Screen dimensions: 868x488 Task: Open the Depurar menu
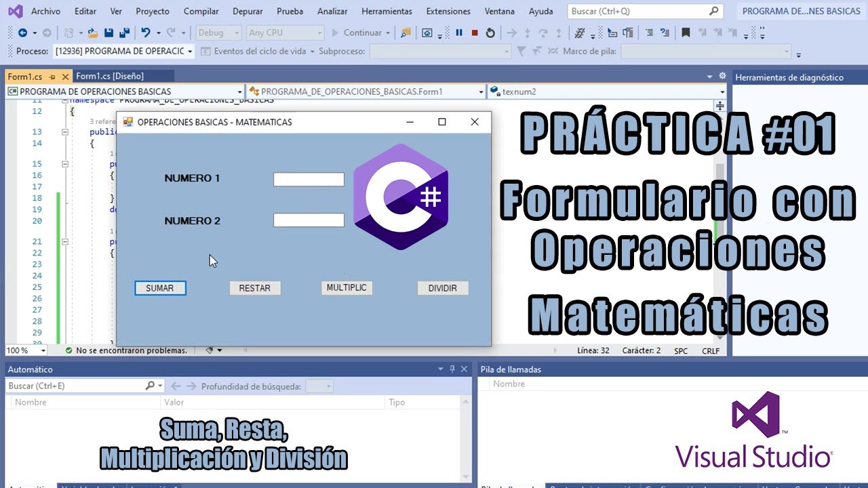click(248, 12)
